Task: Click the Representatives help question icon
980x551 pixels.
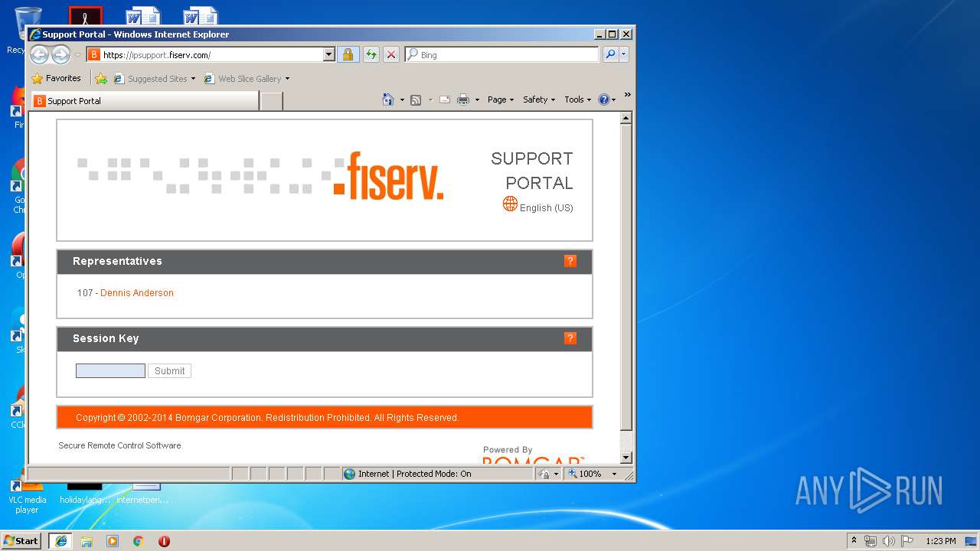Action: [x=570, y=261]
